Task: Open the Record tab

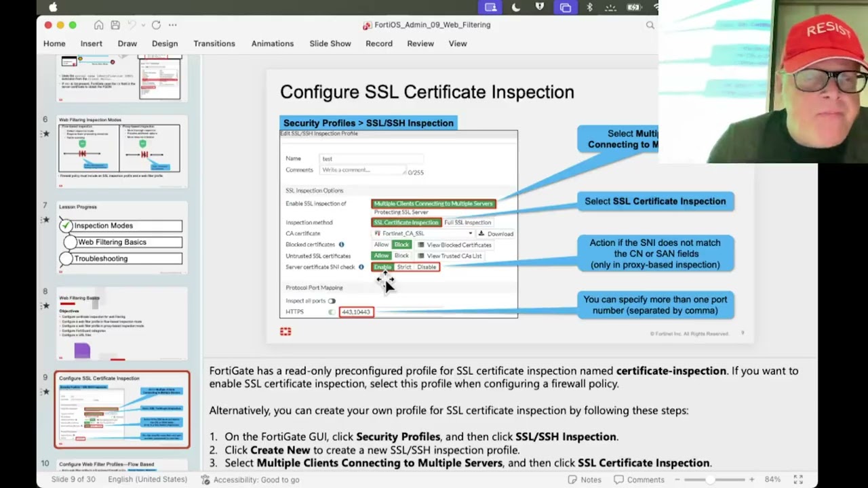Action: tap(379, 43)
